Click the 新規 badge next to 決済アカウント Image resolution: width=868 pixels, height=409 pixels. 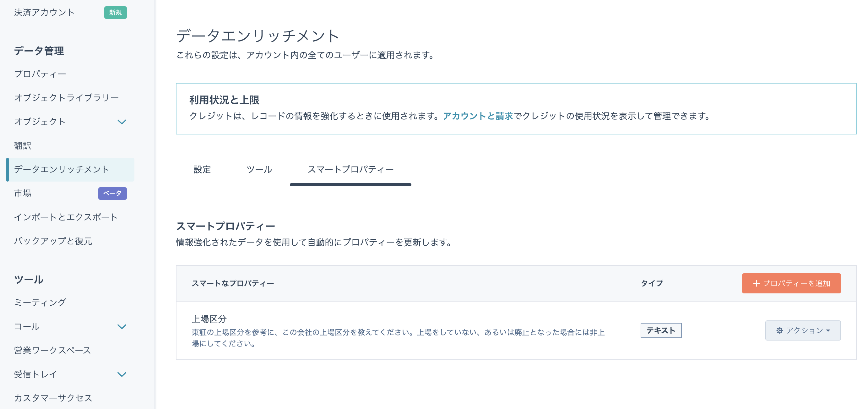click(x=115, y=13)
